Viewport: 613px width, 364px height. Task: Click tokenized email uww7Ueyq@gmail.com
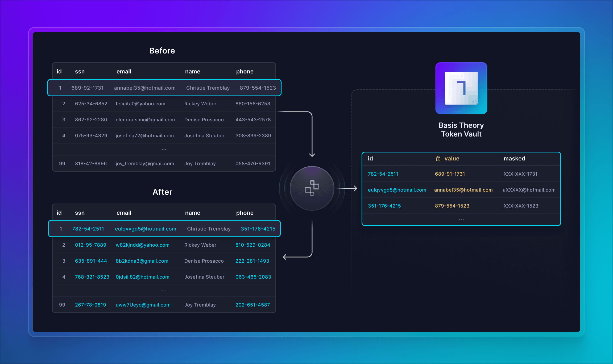tap(143, 305)
